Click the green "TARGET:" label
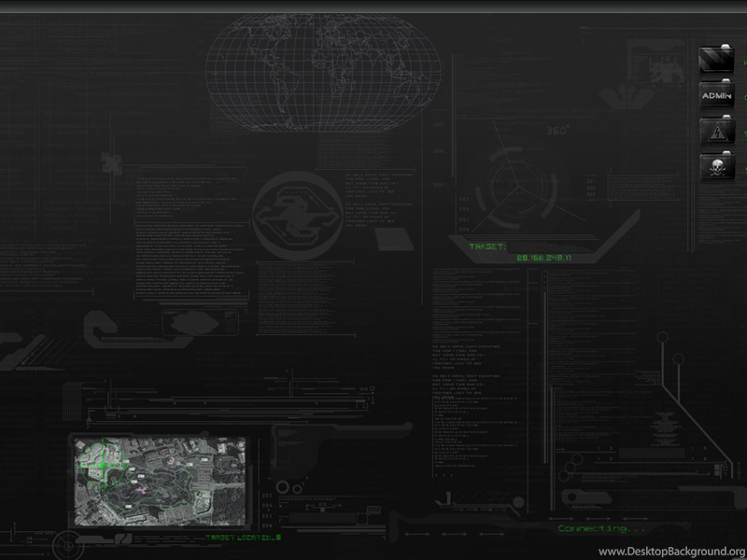The image size is (747, 560). coord(487,246)
